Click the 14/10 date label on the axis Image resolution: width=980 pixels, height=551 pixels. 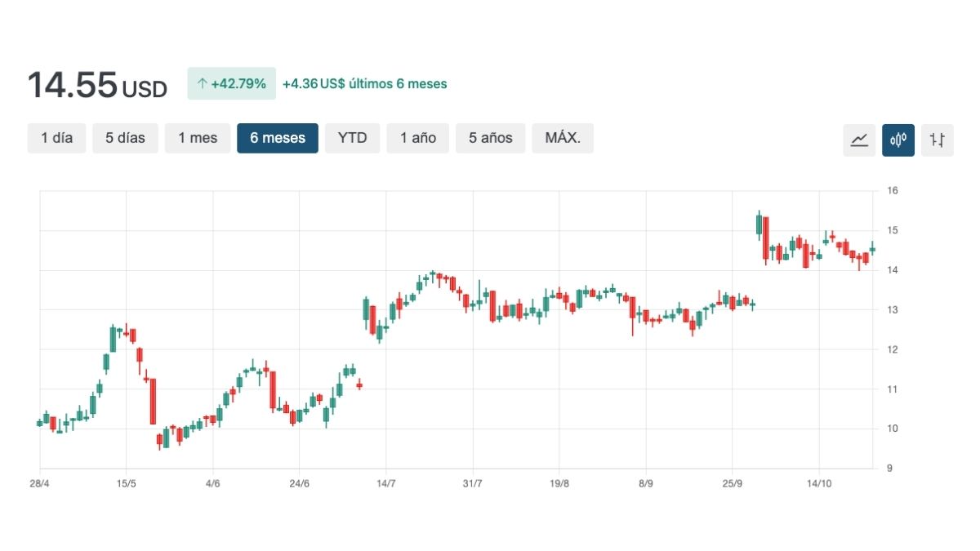819,483
